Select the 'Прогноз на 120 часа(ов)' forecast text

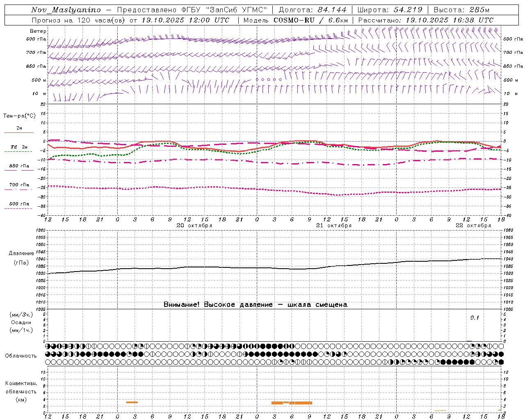(79, 20)
